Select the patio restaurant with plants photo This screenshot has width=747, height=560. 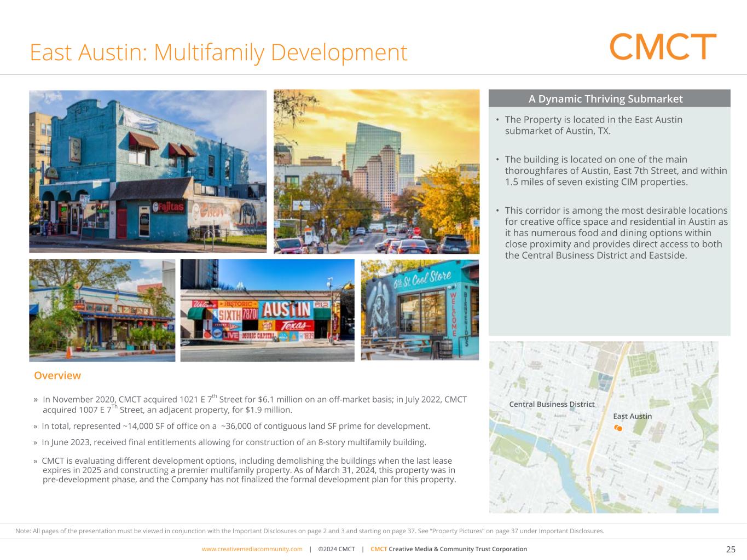coord(102,310)
